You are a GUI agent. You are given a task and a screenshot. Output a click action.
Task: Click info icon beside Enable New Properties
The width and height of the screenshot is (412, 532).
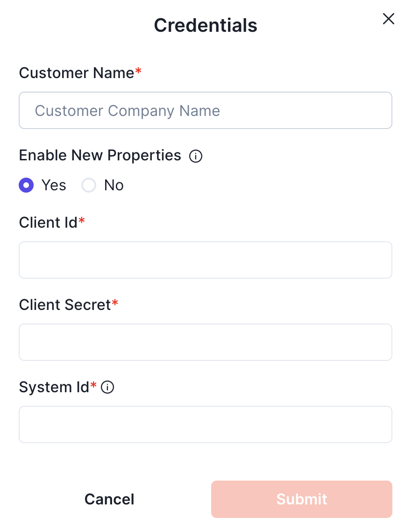(x=196, y=156)
